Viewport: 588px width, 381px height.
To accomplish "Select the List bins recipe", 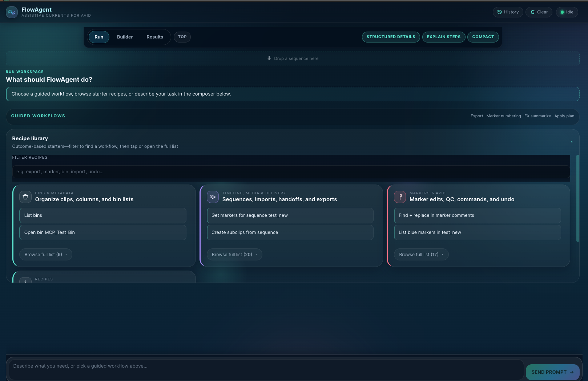I will coord(103,215).
